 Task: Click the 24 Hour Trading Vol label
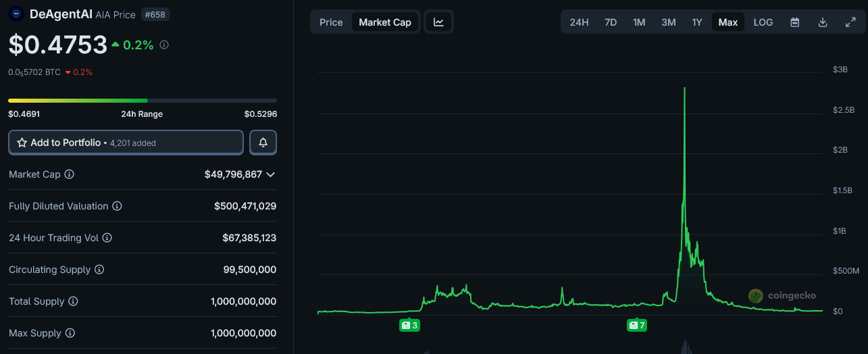53,238
